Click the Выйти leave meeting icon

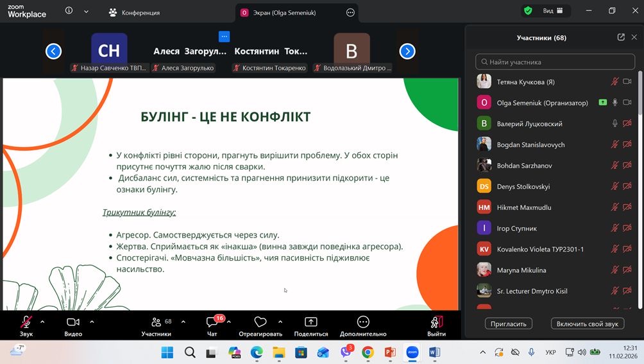pyautogui.click(x=436, y=322)
